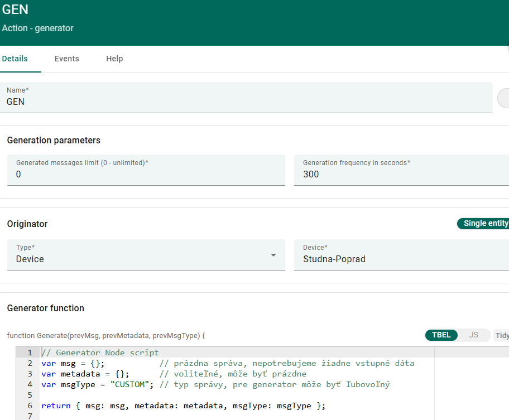The image size is (509, 420).
Task: Click the round button beside Name field
Action: [504, 98]
